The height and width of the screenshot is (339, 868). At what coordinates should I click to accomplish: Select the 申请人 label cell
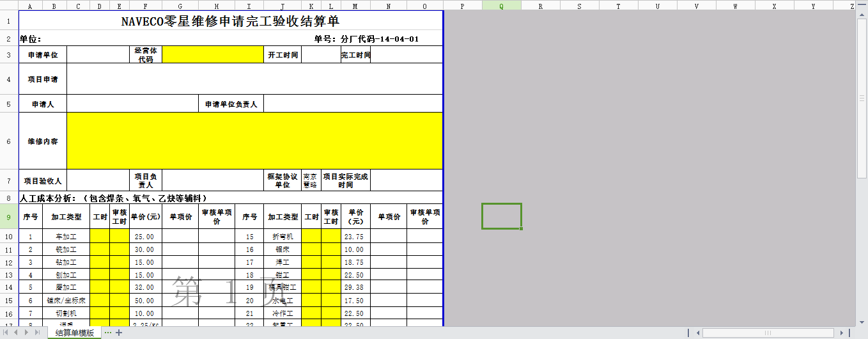point(43,104)
